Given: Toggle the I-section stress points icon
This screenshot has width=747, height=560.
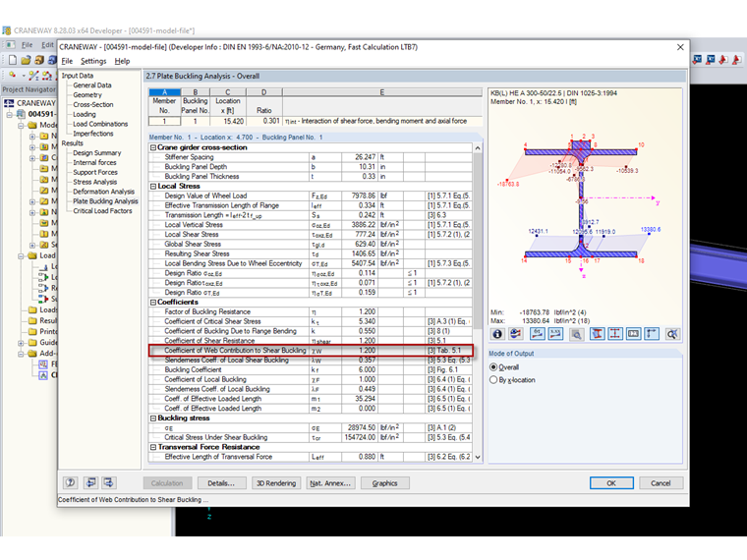Looking at the screenshot, I should pos(615,334).
